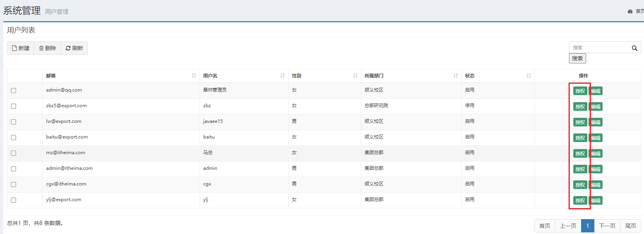Click 授权 for zbz5@export.com row
Screen dimensions: 644x234
click(580, 106)
